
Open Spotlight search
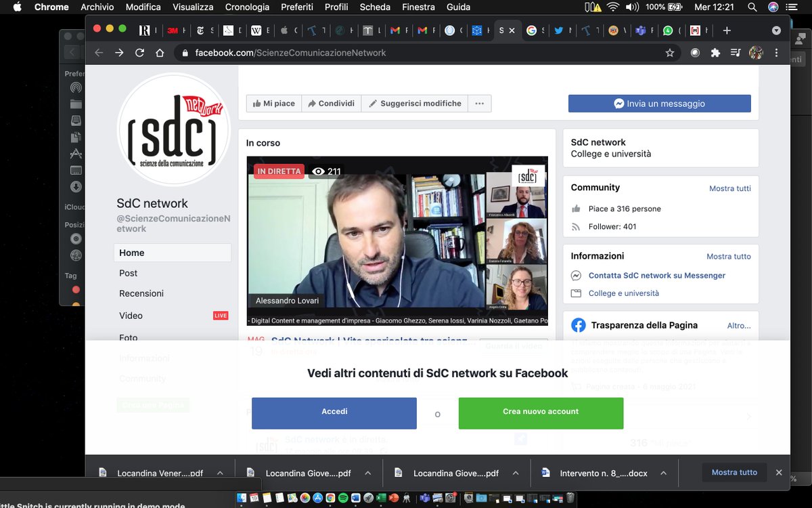point(752,7)
